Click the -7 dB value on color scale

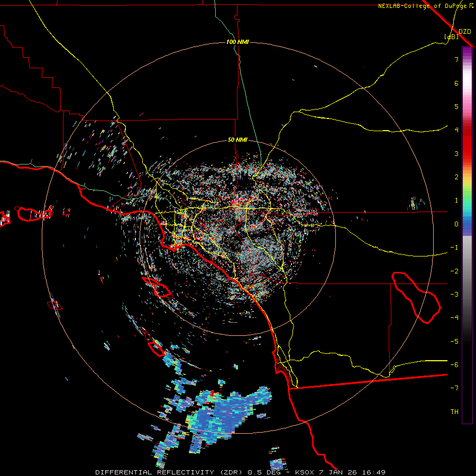[454, 388]
